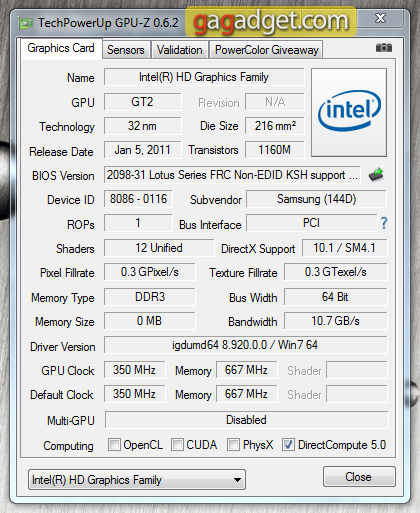This screenshot has width=420, height=513.
Task: Click the BIOS save chip icon
Action: 376,175
